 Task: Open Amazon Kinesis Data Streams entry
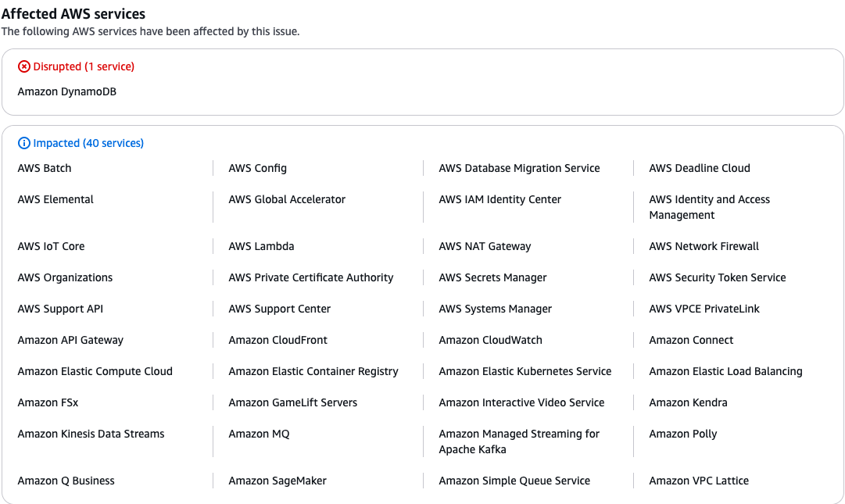pos(91,434)
